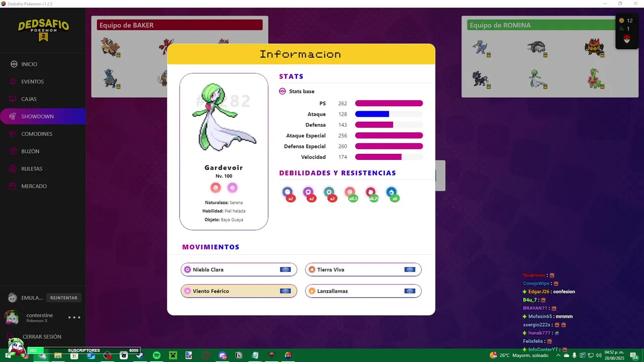Open the three-dot menu beside conterstine
The width and height of the screenshot is (644, 362).
coord(74,317)
